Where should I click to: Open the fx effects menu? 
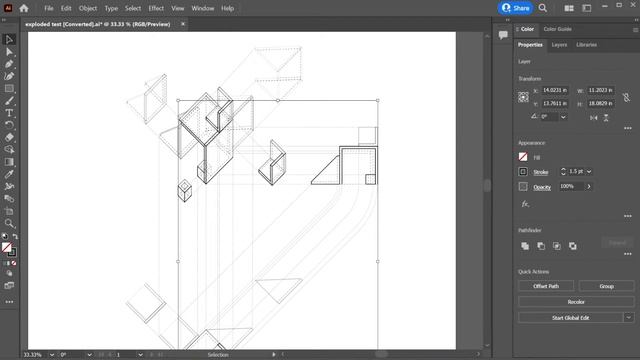coord(525,204)
